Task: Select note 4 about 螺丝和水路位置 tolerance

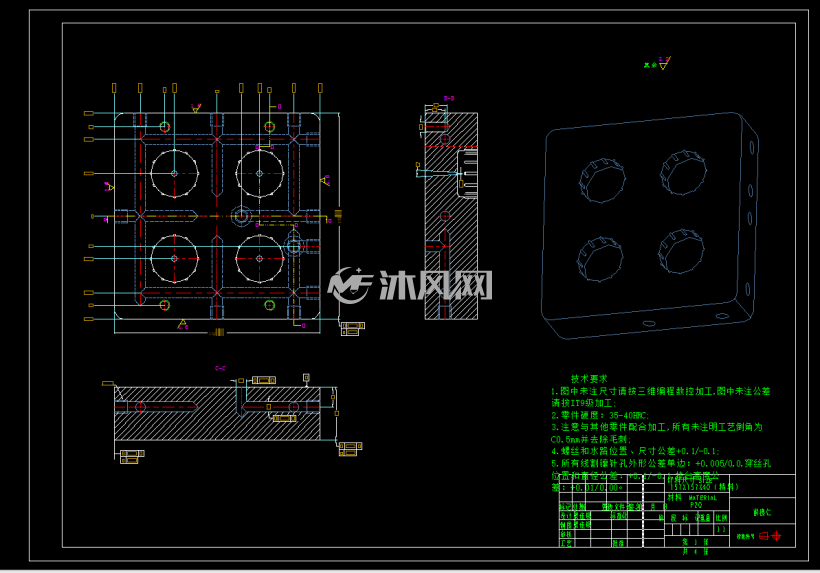Action: click(635, 451)
